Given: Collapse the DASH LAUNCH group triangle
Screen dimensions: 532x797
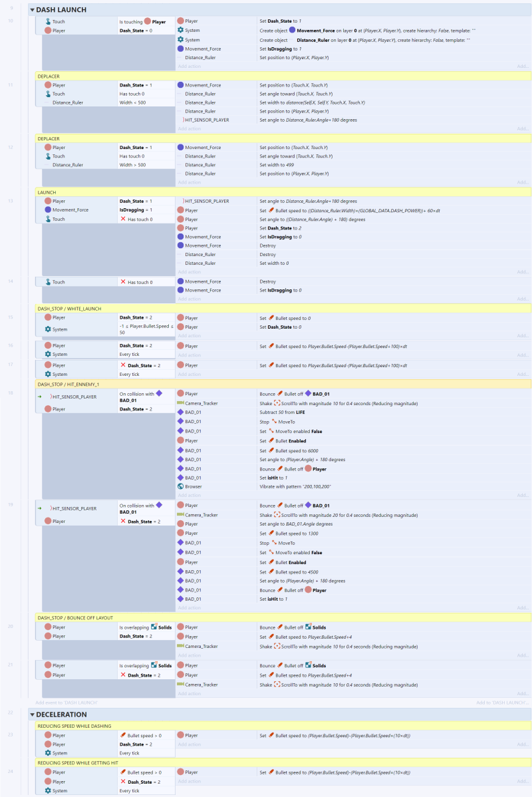Looking at the screenshot, I should (33, 10).
